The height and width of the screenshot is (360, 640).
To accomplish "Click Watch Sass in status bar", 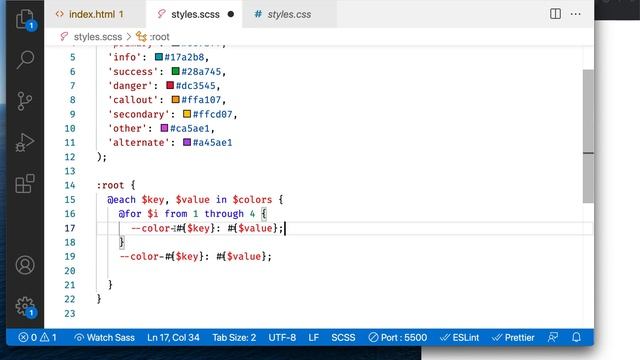I will (x=104, y=338).
